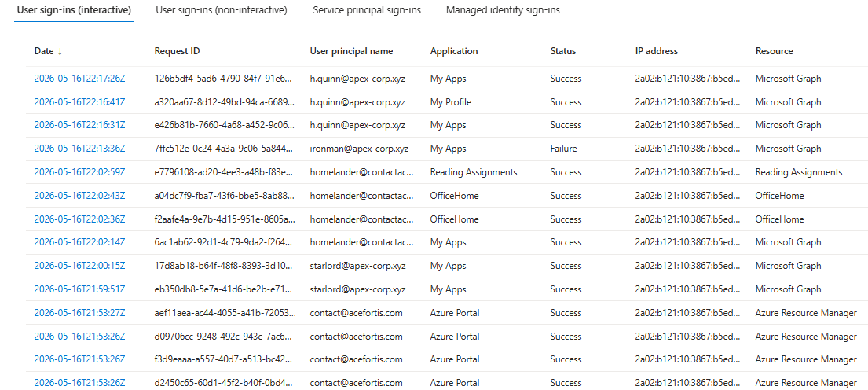Click Azure Portal in d09706cc row
This screenshot has width=868, height=390.
coord(455,336)
